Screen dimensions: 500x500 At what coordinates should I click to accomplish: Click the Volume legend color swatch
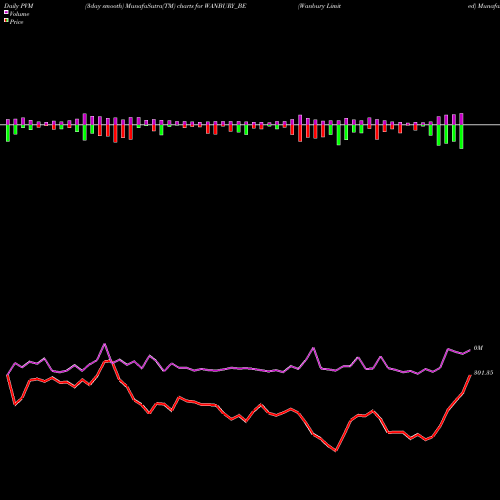(x=6, y=12)
